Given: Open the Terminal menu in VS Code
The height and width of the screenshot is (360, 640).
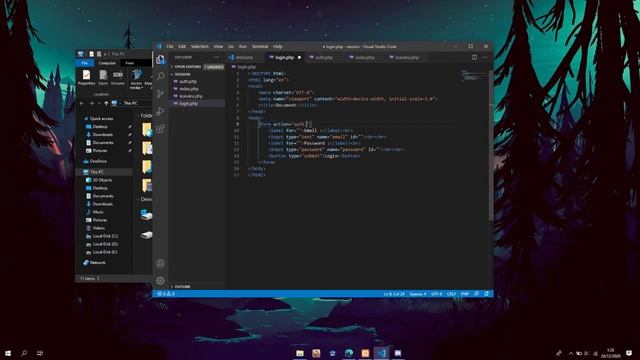Looking at the screenshot, I should (260, 47).
